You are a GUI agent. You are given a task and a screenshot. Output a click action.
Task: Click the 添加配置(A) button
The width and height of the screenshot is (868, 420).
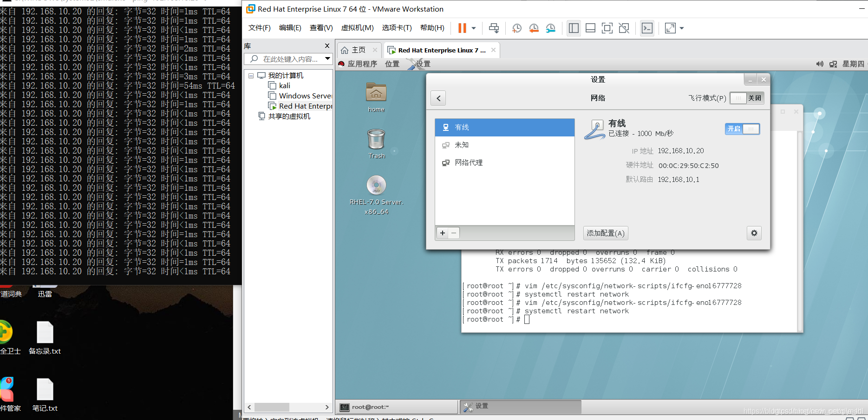click(x=606, y=233)
